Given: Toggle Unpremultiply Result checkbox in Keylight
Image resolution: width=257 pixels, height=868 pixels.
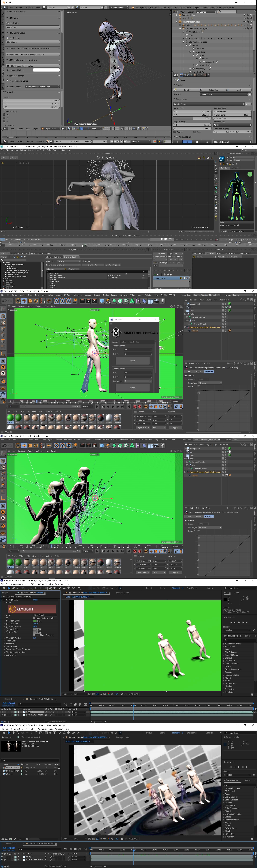Looking at the screenshot, I should [34, 618].
